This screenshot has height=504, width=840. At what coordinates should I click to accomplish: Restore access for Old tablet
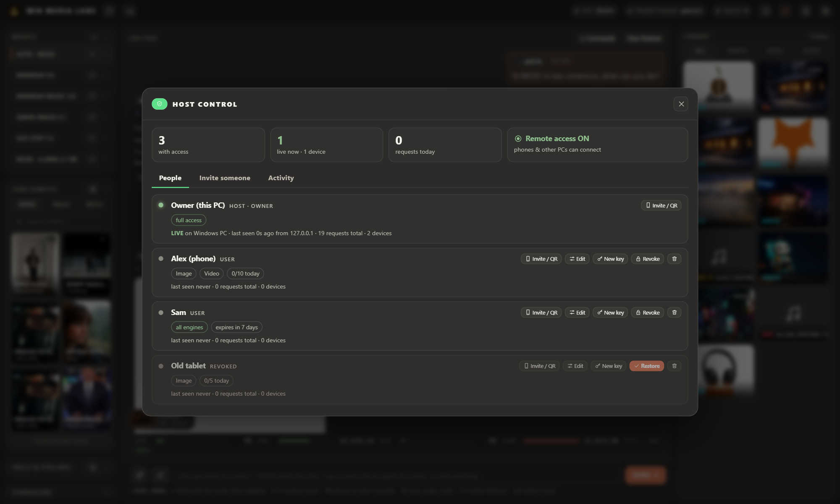coord(647,366)
